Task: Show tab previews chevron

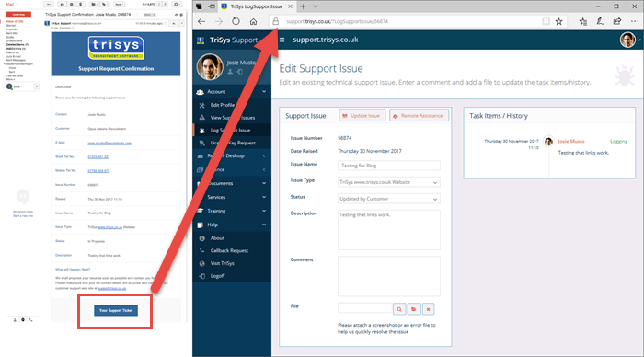Action: tap(316, 6)
